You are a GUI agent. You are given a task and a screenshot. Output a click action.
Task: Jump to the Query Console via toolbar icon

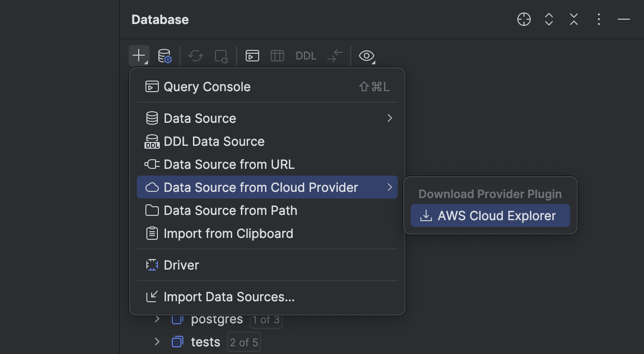click(x=252, y=56)
